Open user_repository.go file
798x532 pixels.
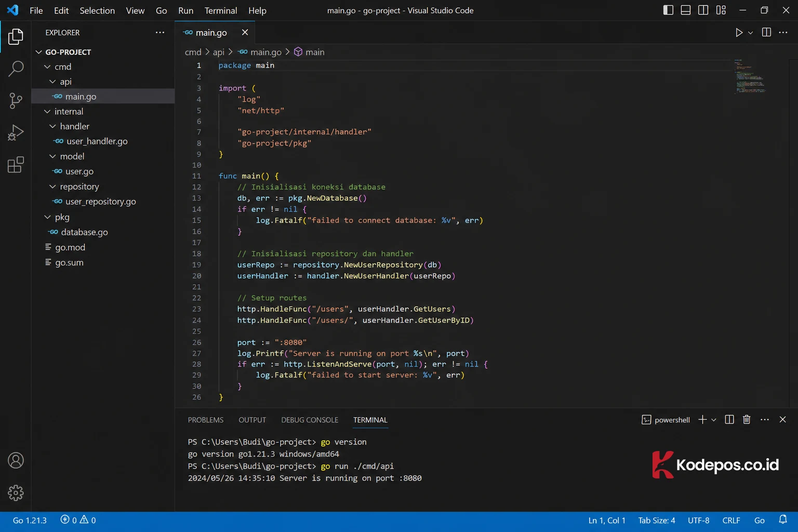(x=103, y=202)
